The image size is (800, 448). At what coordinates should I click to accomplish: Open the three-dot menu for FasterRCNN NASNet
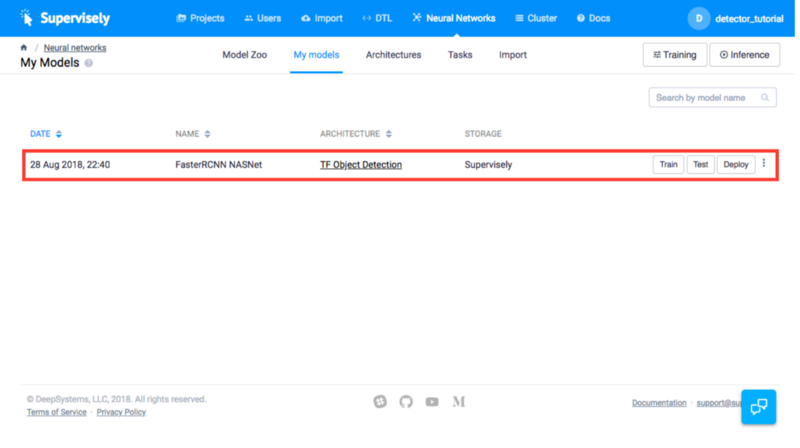764,163
